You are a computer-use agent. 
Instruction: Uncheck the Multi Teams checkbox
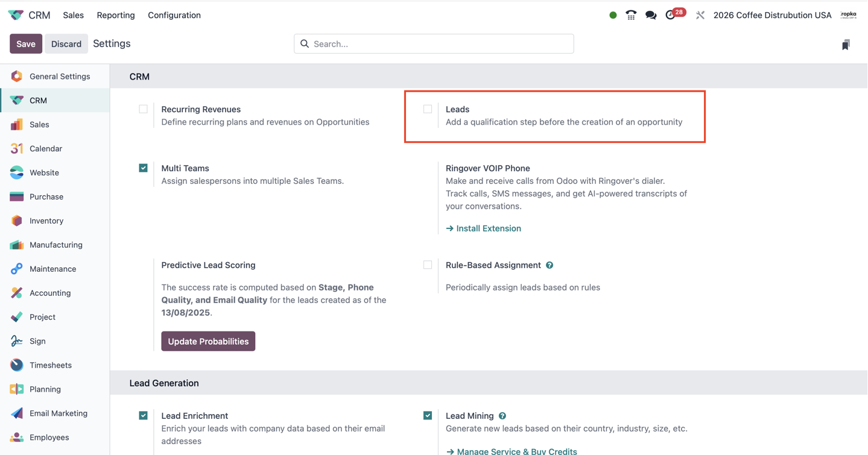143,168
